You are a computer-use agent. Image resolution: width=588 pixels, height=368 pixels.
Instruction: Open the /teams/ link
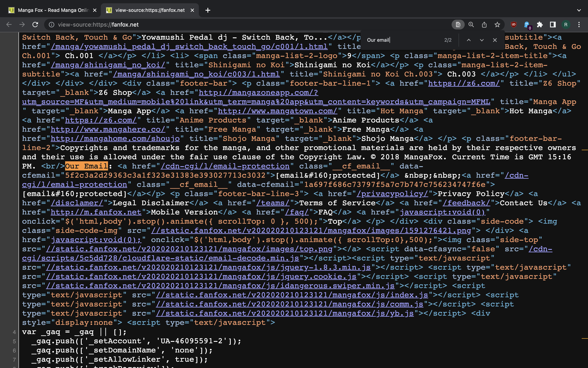pyautogui.click(x=273, y=203)
